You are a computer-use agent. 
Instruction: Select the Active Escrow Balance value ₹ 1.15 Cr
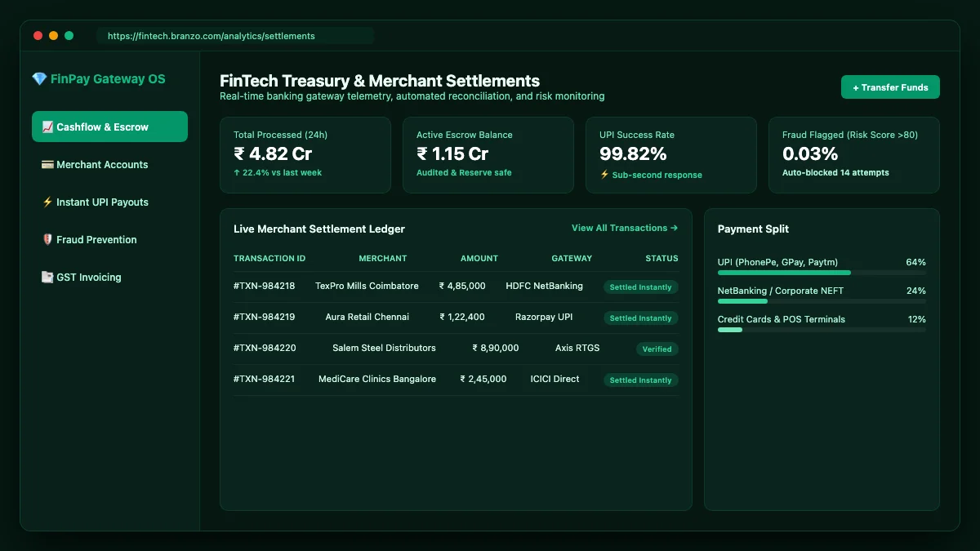pos(452,153)
